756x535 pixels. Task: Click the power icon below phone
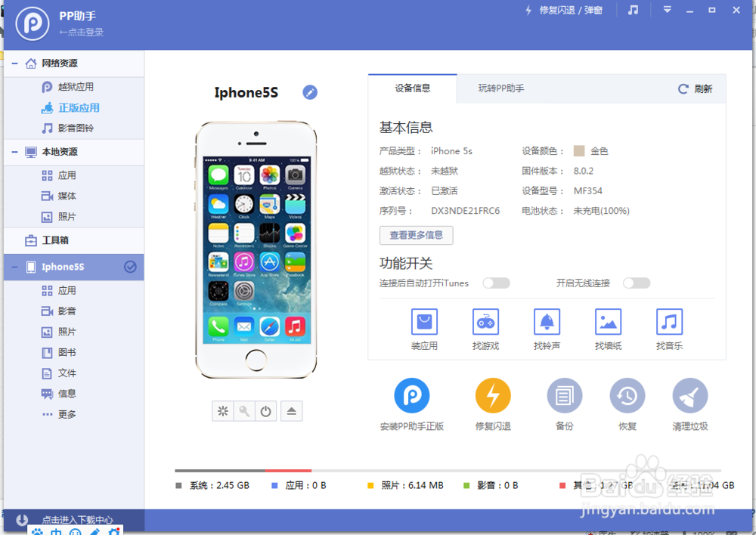click(265, 411)
